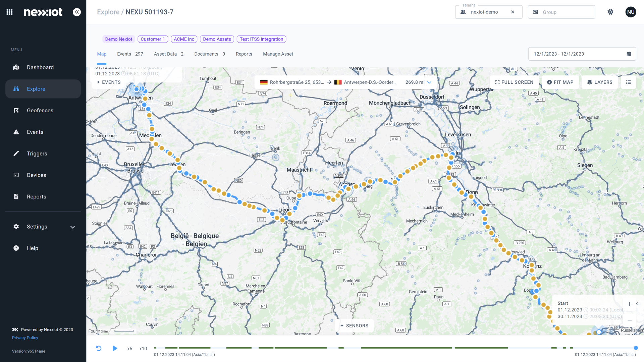Collapse the sidebar with double-chevron icon
The height and width of the screenshot is (362, 644).
coord(77,12)
